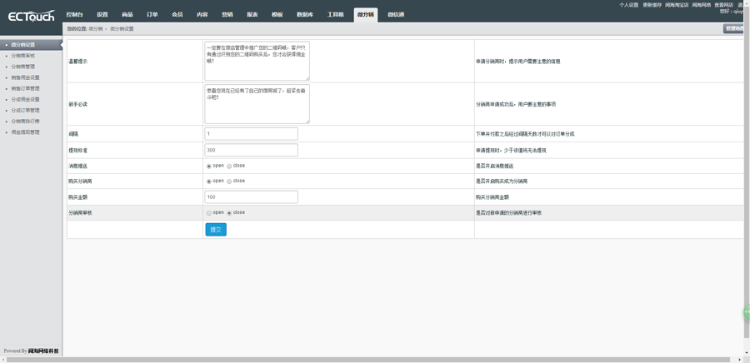Open 分成订单管理 in the sidebar

coord(25,110)
